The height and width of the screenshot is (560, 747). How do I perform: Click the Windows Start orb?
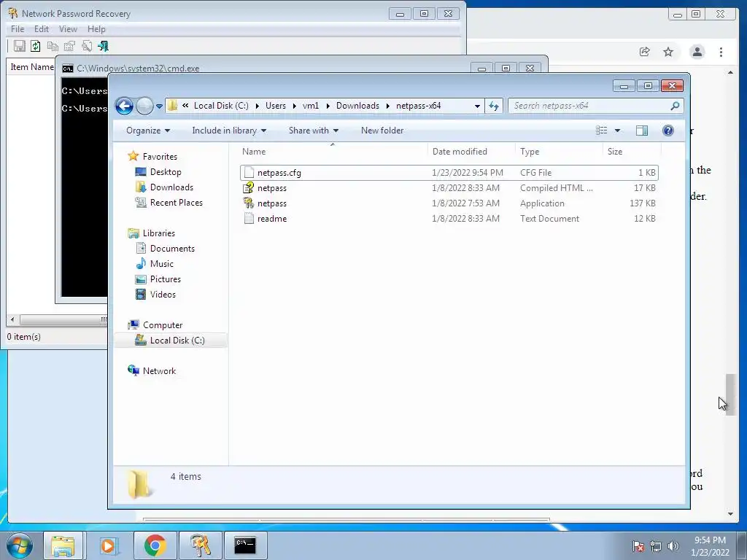point(20,545)
